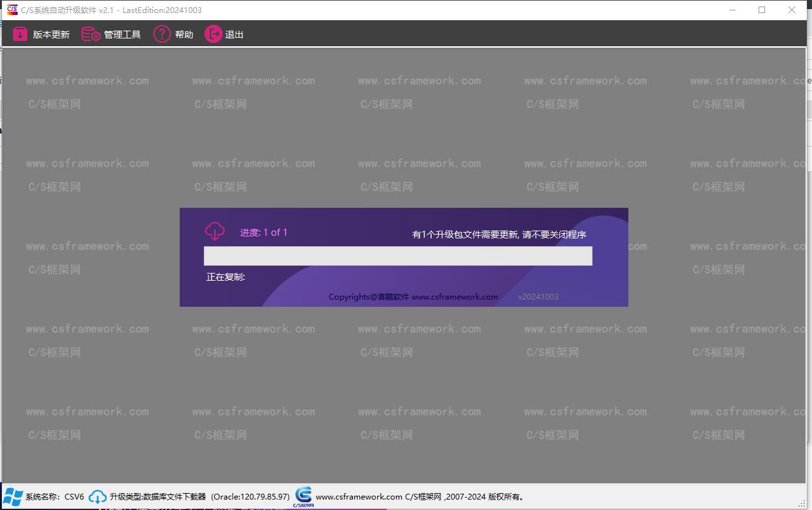
Task: Click the app icon in the title bar
Action: click(x=12, y=10)
